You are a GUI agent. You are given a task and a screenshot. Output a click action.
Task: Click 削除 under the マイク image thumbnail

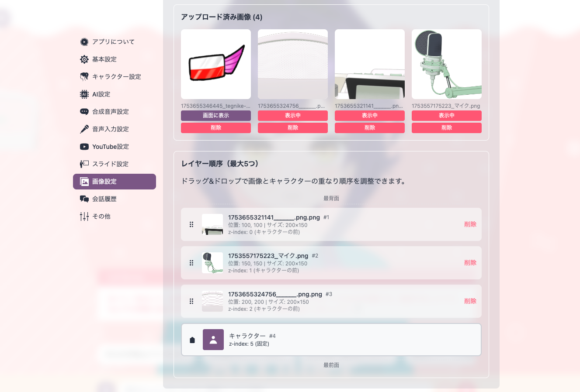tap(446, 127)
